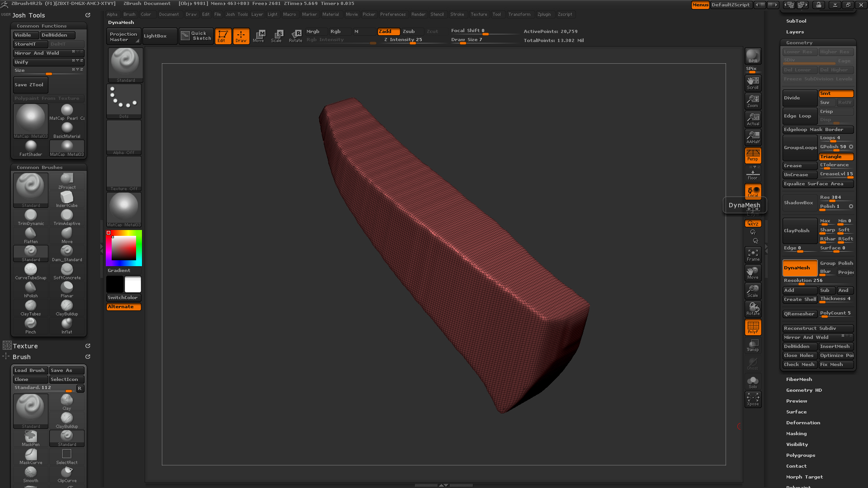Click the Close Holes button

[800, 356]
